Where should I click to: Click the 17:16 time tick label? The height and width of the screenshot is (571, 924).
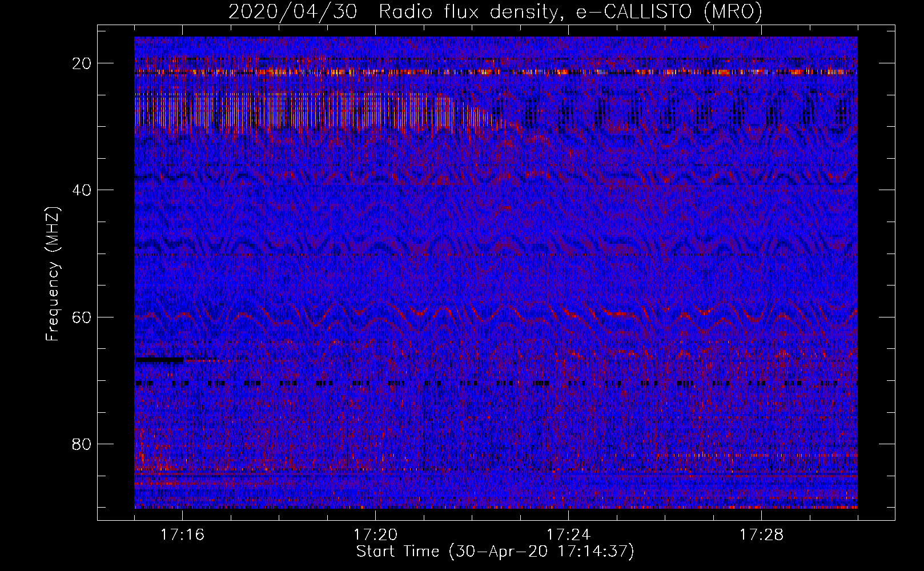click(182, 535)
